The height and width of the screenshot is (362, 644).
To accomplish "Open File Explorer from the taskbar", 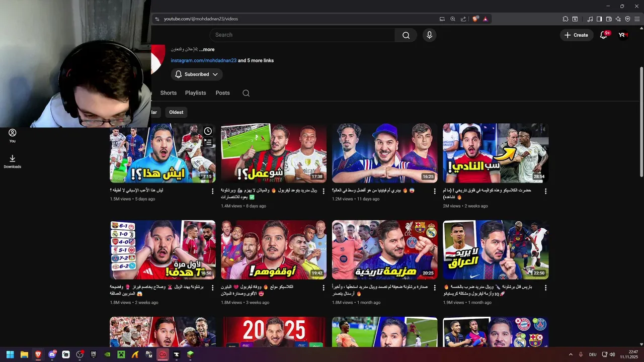I will [x=24, y=354].
